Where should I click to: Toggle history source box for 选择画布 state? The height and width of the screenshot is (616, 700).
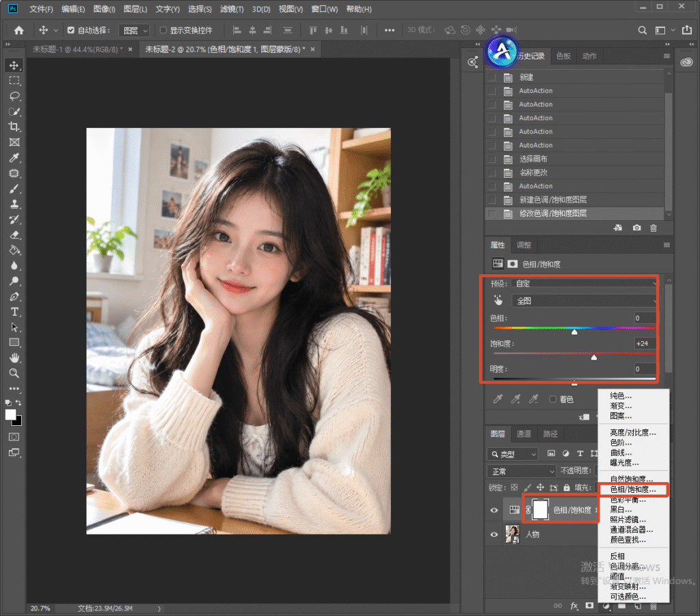coord(492,159)
